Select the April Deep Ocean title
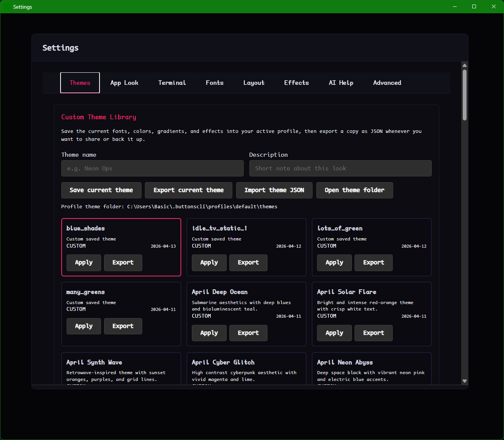The width and height of the screenshot is (504, 440). (x=219, y=292)
